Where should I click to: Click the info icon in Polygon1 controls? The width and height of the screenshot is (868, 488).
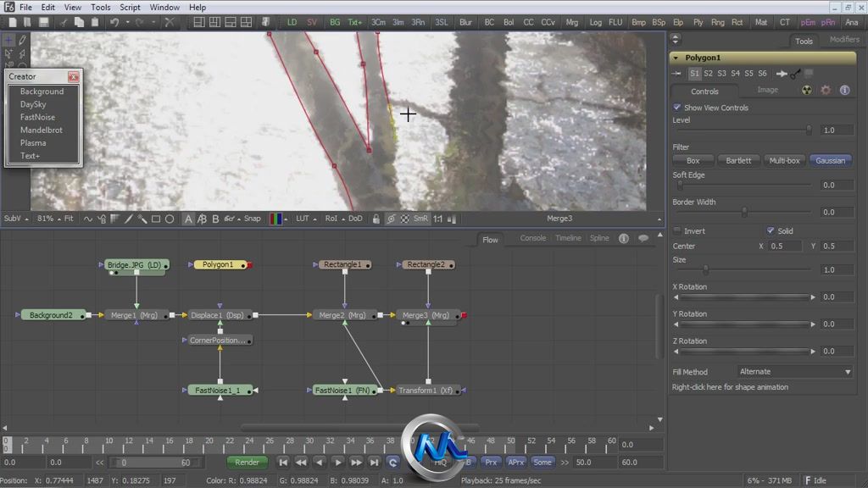pos(845,90)
